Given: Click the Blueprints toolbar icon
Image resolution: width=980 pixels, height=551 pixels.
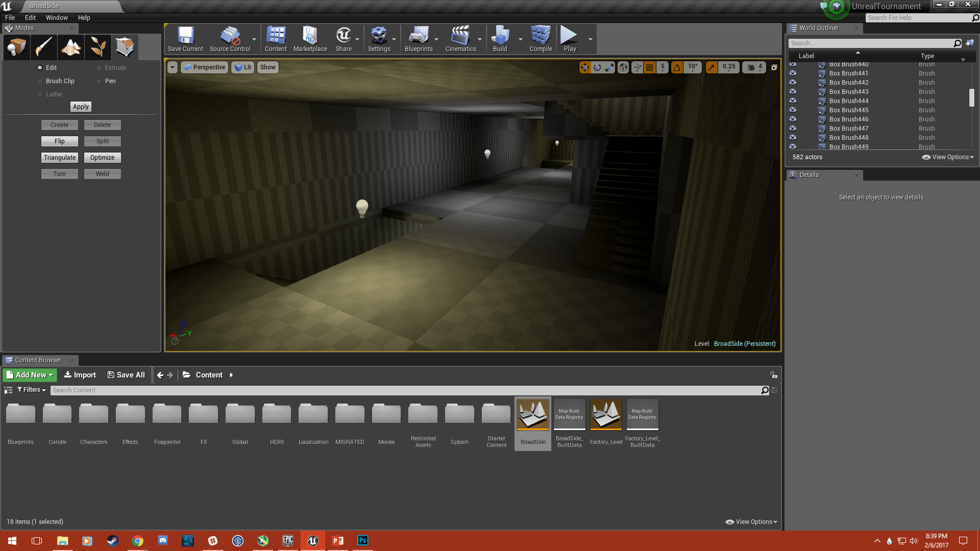Looking at the screenshot, I should click(419, 39).
